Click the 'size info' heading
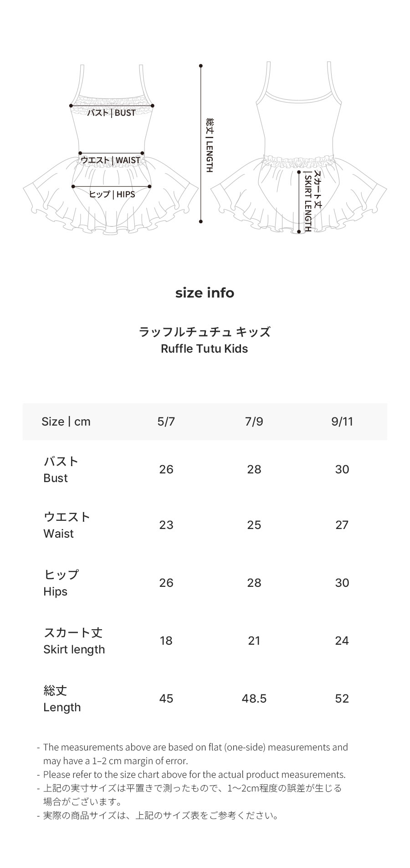The width and height of the screenshot is (410, 868). [x=205, y=293]
